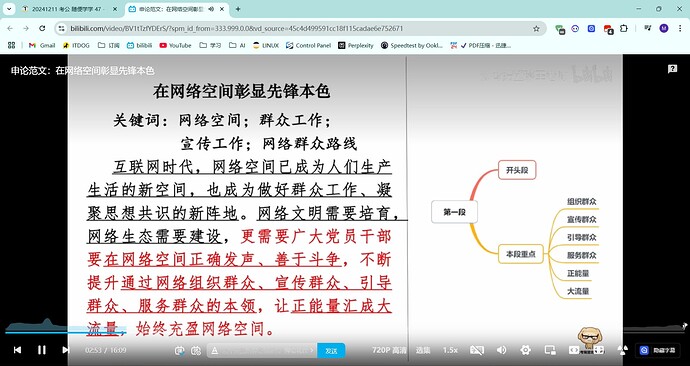The image size is (690, 366).
Task: Reload the current page
Action: pyautogui.click(x=42, y=29)
